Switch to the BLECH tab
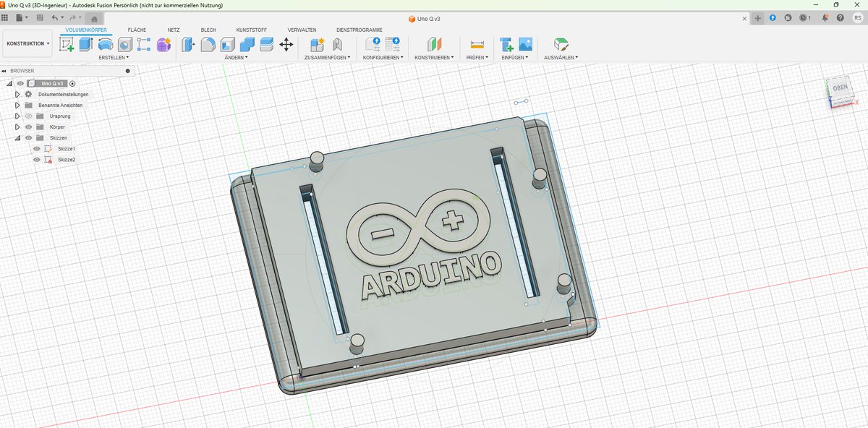868x428 pixels. click(x=208, y=30)
